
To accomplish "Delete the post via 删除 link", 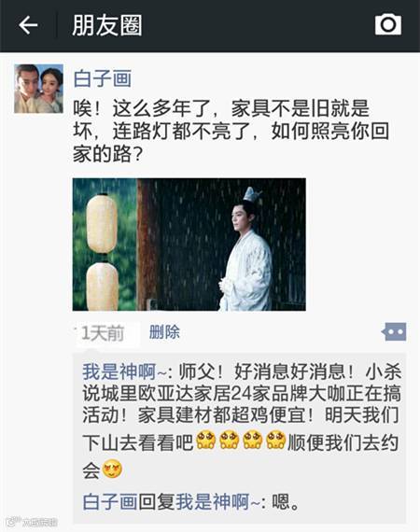I will [x=164, y=332].
